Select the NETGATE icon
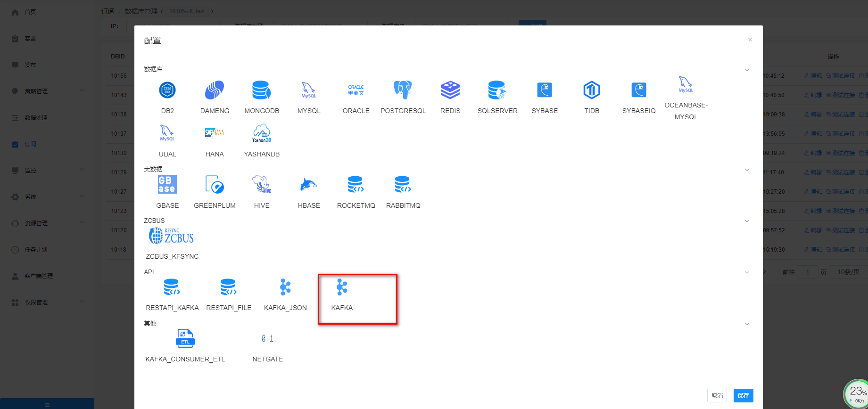 point(267,338)
